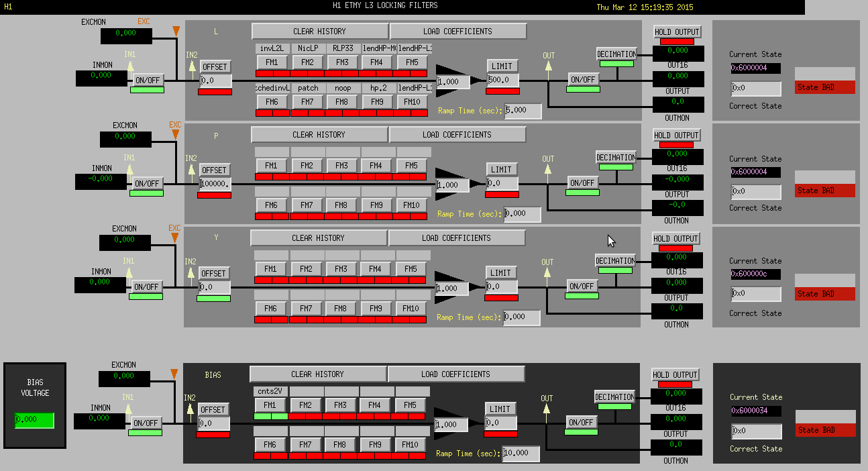Click State BAD indicator in BIAS row
Viewport: 868px width, 471px height.
pos(826,430)
